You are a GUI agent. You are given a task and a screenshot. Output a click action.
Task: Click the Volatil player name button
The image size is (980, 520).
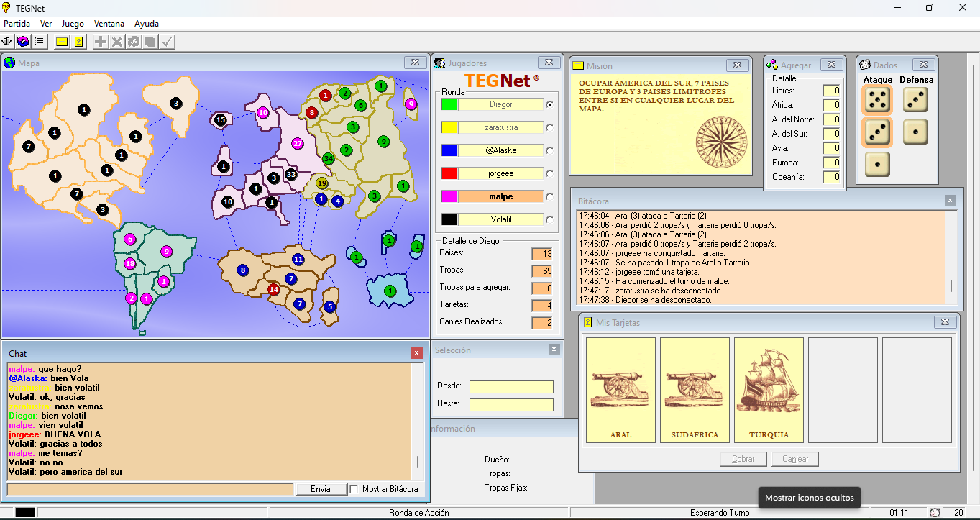click(501, 219)
